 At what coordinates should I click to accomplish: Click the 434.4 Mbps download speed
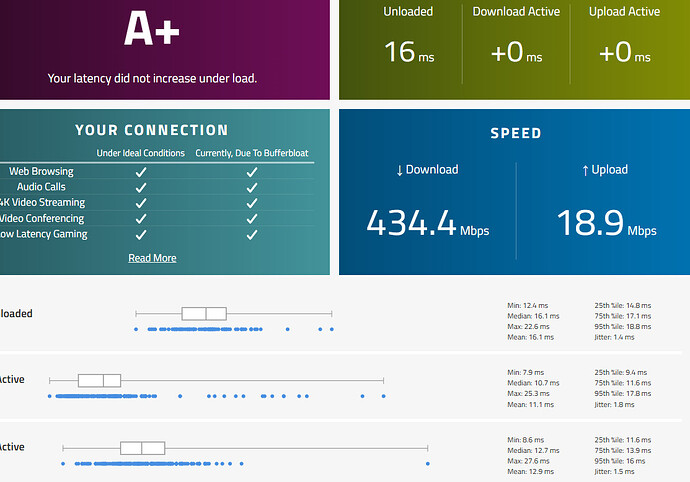tap(428, 223)
